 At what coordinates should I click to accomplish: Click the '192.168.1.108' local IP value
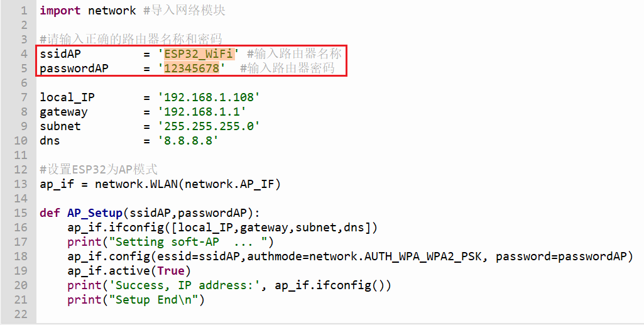click(209, 97)
